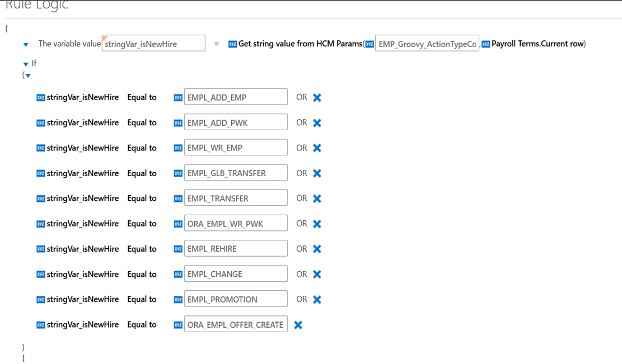Click XYZ icon before EMPL_PROMOTION value
The image size is (622, 364).
178,300
